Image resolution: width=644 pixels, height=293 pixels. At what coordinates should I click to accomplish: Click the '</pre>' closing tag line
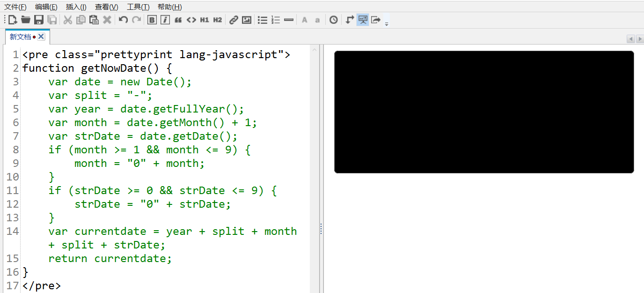pos(41,285)
